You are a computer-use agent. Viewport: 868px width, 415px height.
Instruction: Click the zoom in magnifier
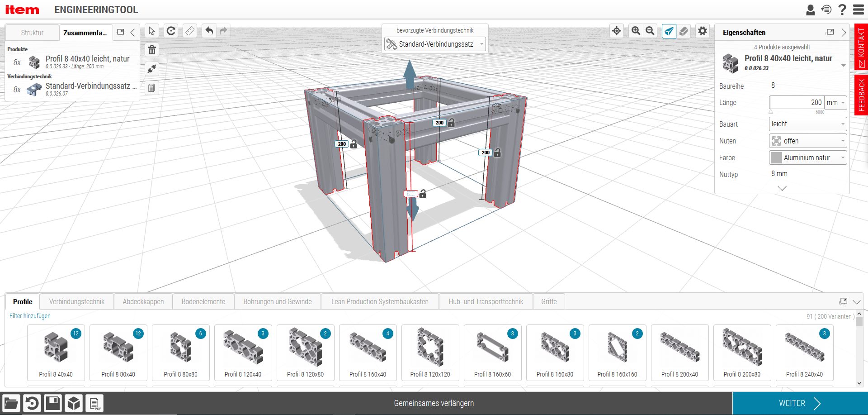636,31
